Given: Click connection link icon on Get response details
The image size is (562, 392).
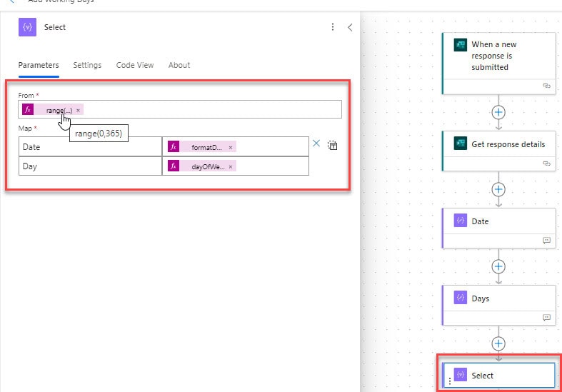Looking at the screenshot, I should tap(546, 163).
